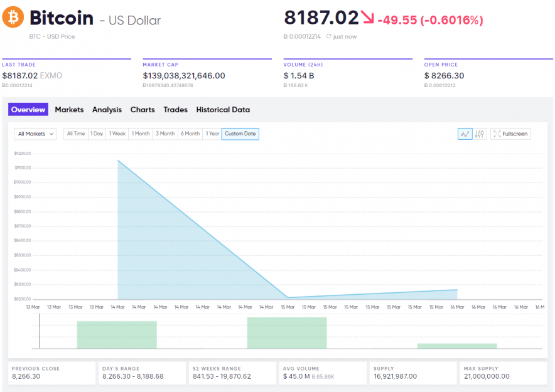This screenshot has width=555, height=392.
Task: Click the EXMO exchange link
Action: point(51,76)
